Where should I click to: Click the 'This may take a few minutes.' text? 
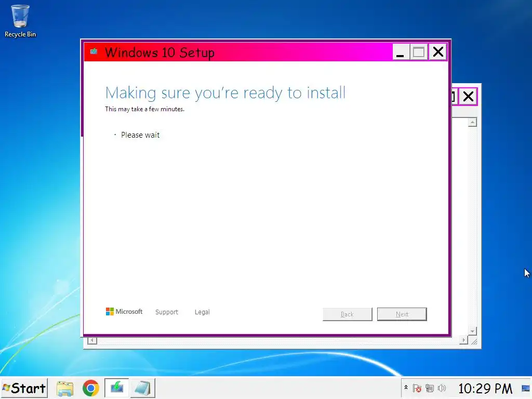(x=144, y=109)
